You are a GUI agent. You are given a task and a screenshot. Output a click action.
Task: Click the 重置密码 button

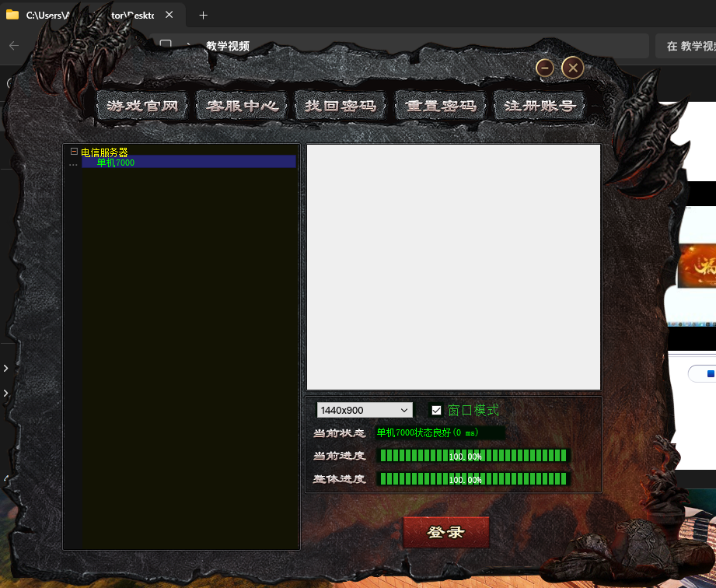tap(440, 106)
